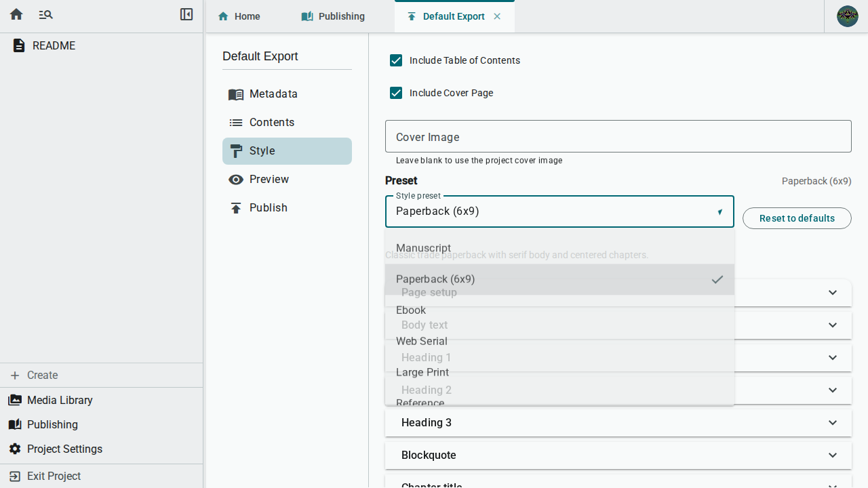This screenshot has height=488, width=868.
Task: Click the Publish upload icon
Action: click(x=236, y=208)
